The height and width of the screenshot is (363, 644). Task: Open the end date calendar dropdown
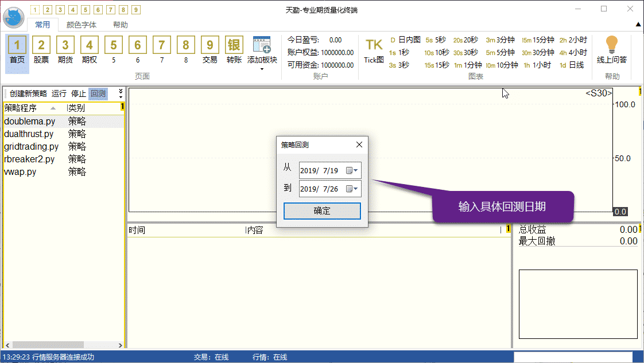point(352,189)
